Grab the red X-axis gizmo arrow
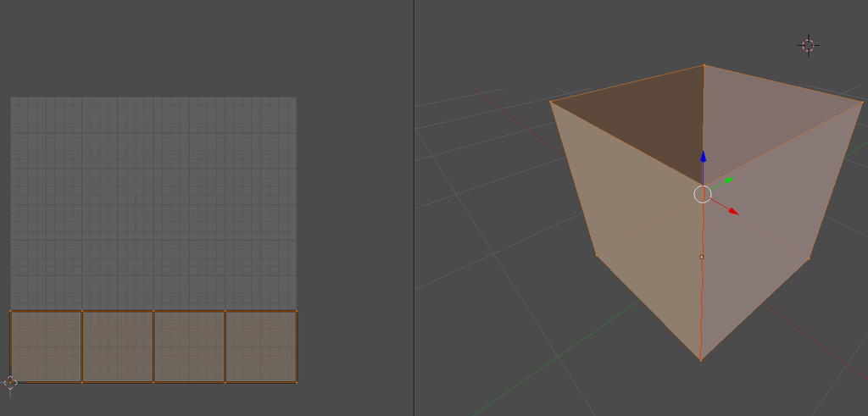The image size is (868, 416). pos(733,211)
